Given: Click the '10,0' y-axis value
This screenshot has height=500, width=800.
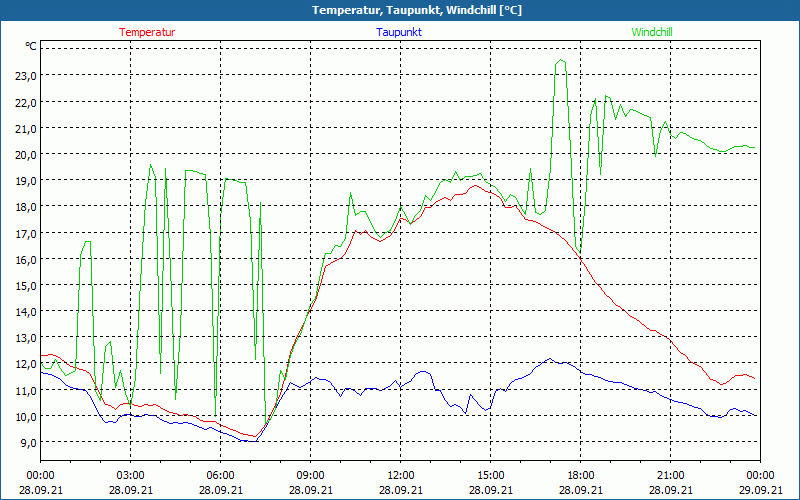Looking at the screenshot, I should click(x=26, y=417).
